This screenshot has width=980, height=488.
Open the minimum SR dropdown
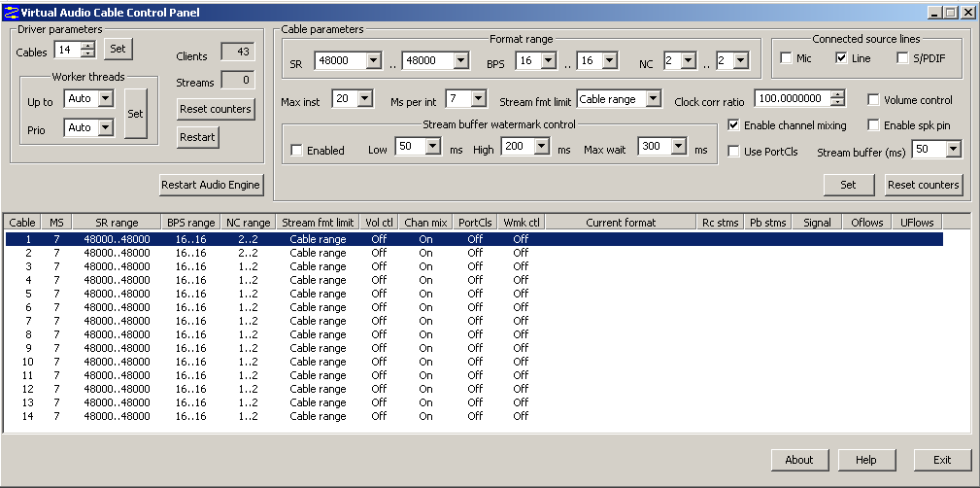[373, 60]
